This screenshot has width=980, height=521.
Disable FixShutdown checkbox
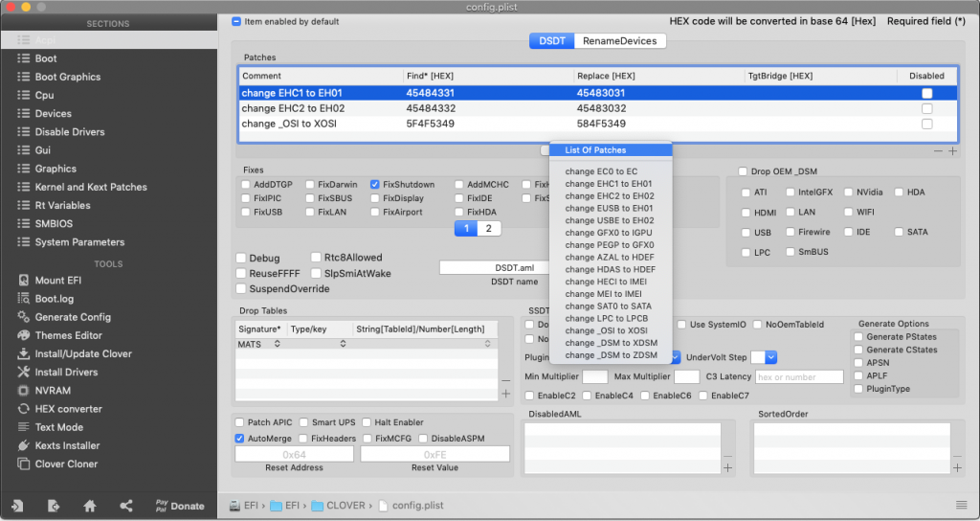pos(375,185)
